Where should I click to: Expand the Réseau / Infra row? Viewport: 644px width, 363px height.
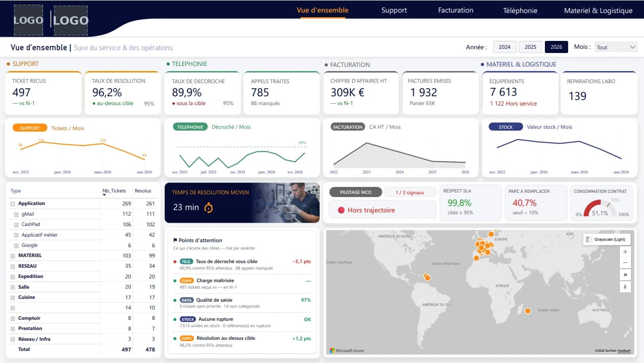click(x=12, y=339)
